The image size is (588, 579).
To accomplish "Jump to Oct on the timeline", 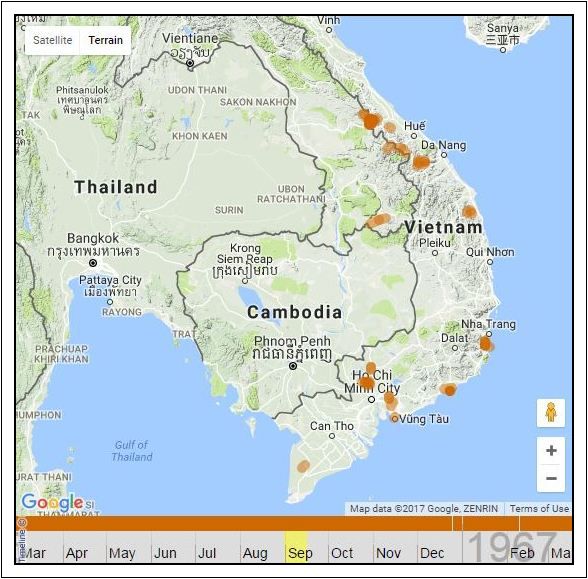I will (342, 553).
